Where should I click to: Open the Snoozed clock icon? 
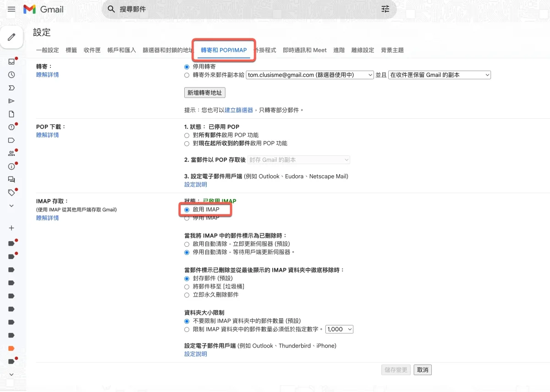point(11,75)
